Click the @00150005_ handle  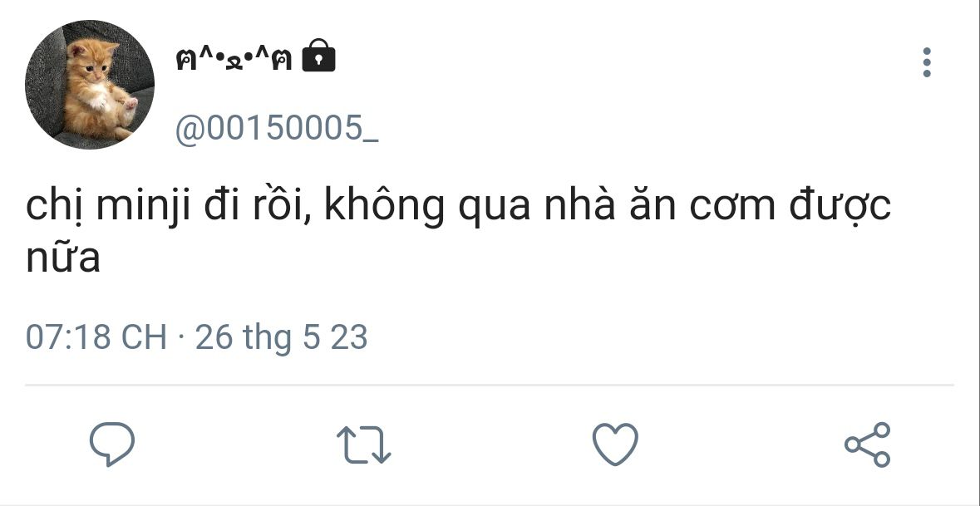tap(276, 128)
